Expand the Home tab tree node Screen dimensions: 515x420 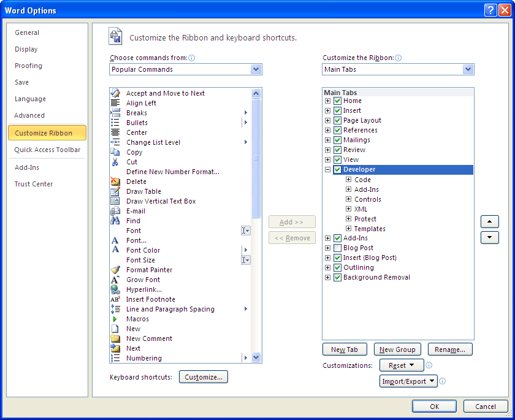(327, 101)
